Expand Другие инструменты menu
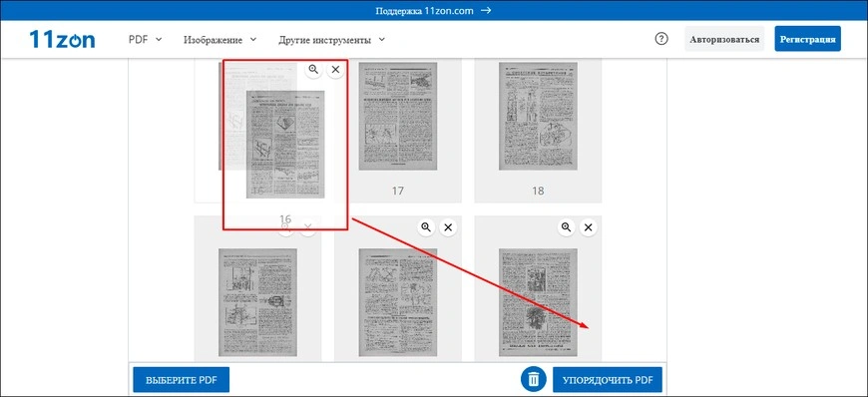This screenshot has width=868, height=397. click(x=332, y=40)
